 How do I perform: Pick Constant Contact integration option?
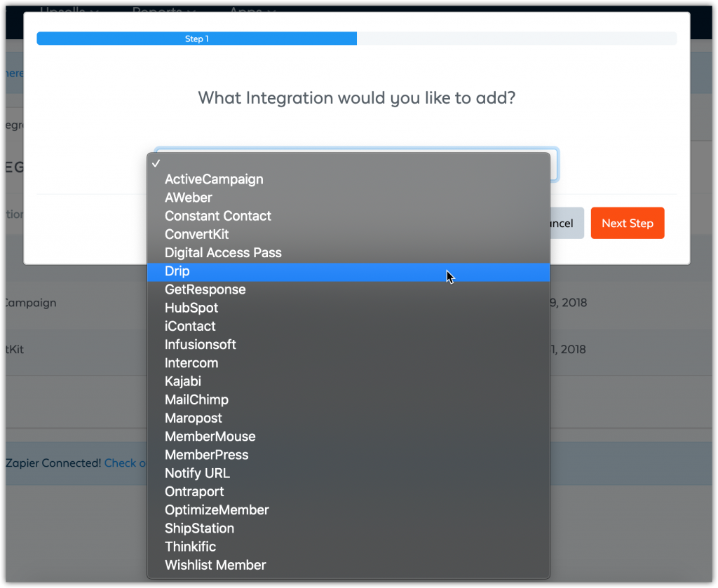[x=218, y=216]
